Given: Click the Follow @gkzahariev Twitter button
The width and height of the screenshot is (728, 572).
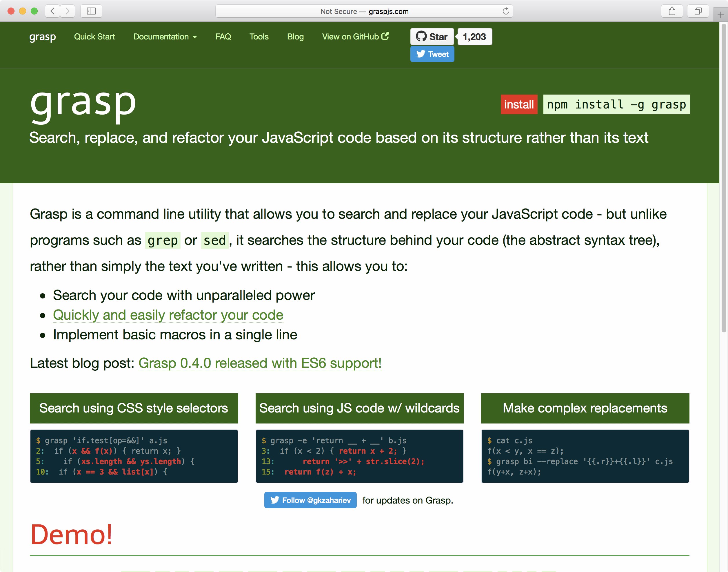Looking at the screenshot, I should tap(310, 500).
